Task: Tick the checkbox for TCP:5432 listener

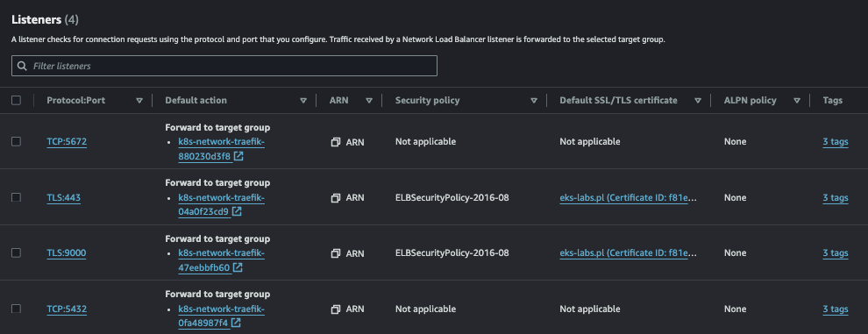Action: pyautogui.click(x=16, y=308)
